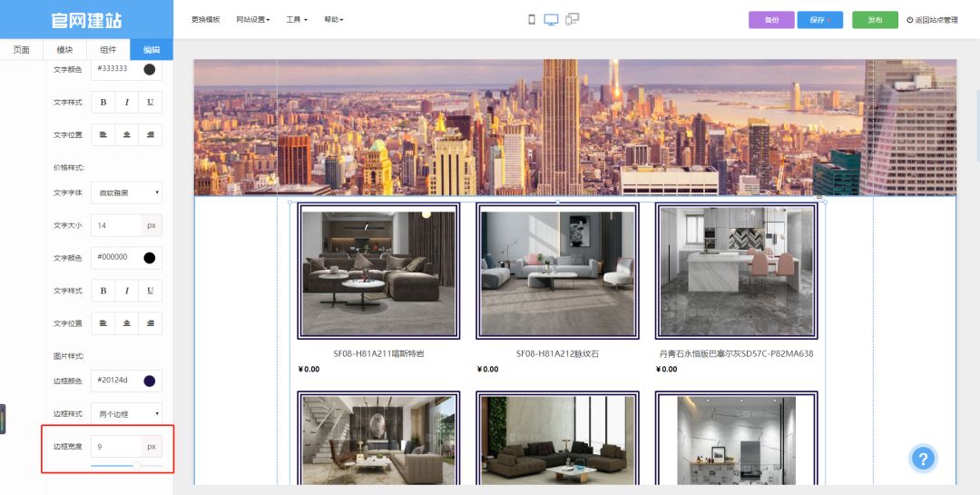Toggle bold (B) in 价格样式 text style

pos(103,291)
